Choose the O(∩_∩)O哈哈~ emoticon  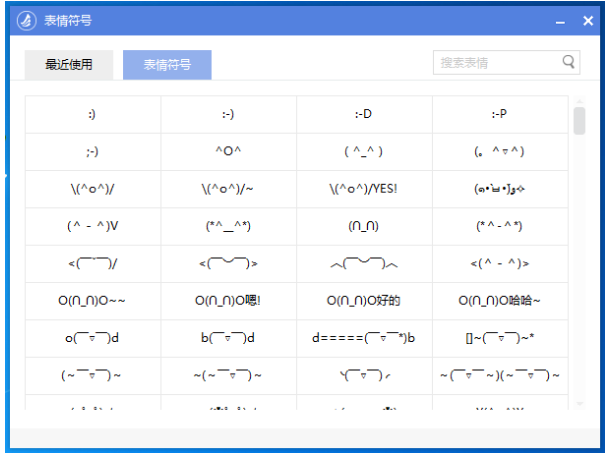499,300
